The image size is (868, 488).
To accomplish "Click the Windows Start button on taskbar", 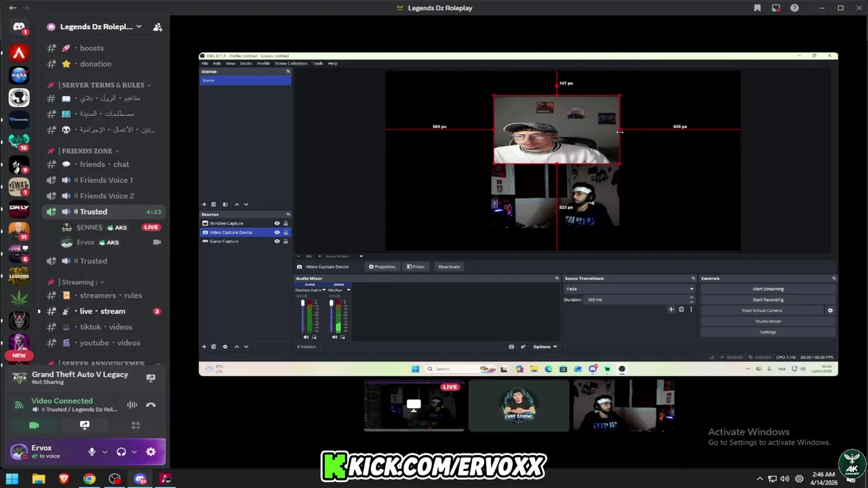I will [12, 479].
